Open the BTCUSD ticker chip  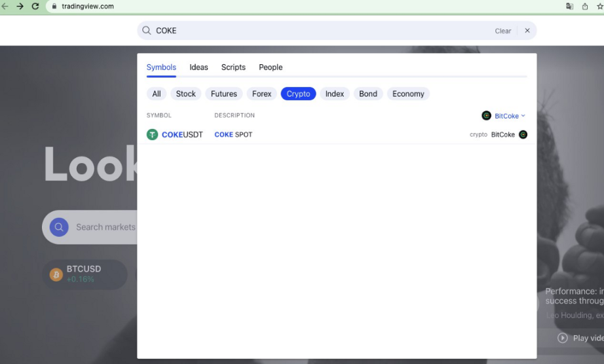(x=85, y=274)
